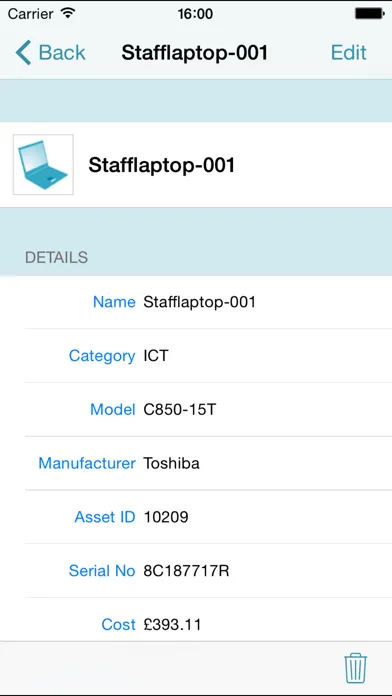Select the Name row value Stafflaptop-001

[x=200, y=302]
